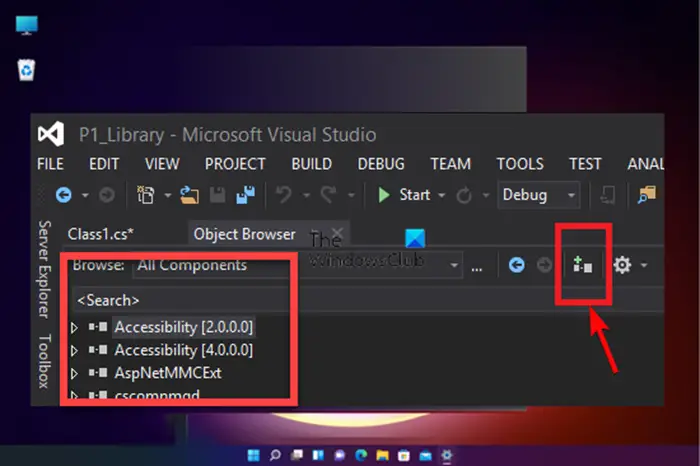Expand the Accessibility [2.0.0.0] node
The image size is (700, 466).
click(75, 328)
